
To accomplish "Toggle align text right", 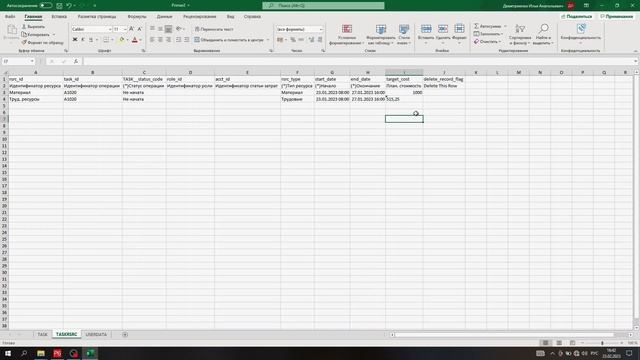I will pos(169,40).
